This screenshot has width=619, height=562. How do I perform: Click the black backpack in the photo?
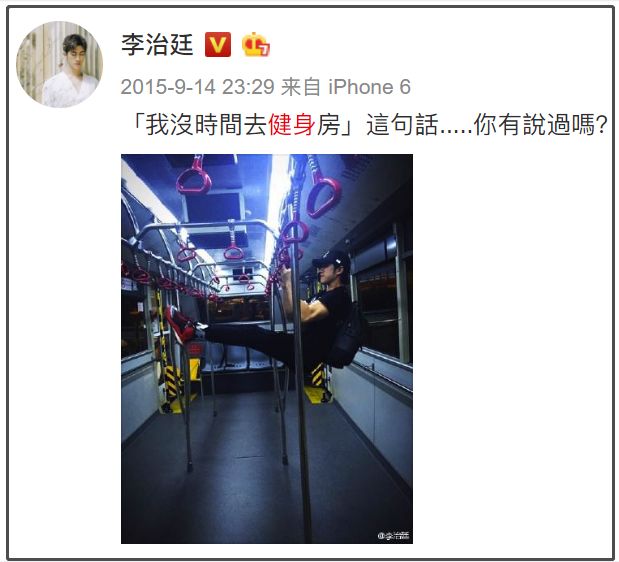tap(347, 335)
